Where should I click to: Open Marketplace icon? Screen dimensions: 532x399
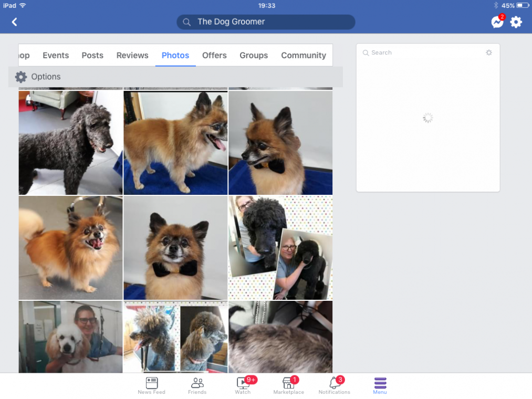[x=288, y=385]
